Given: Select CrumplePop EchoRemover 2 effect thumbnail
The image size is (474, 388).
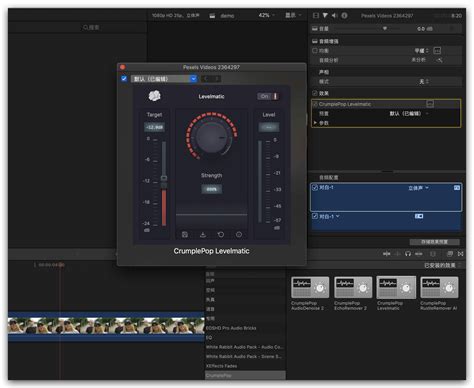Looking at the screenshot, I should pyautogui.click(x=353, y=287).
